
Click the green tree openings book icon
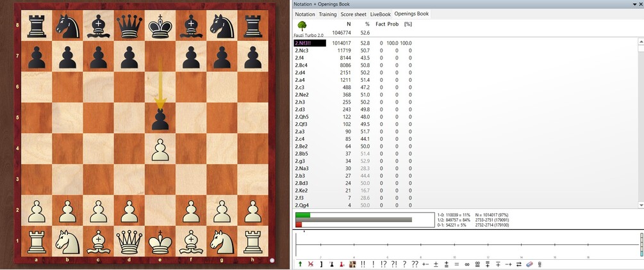click(301, 26)
